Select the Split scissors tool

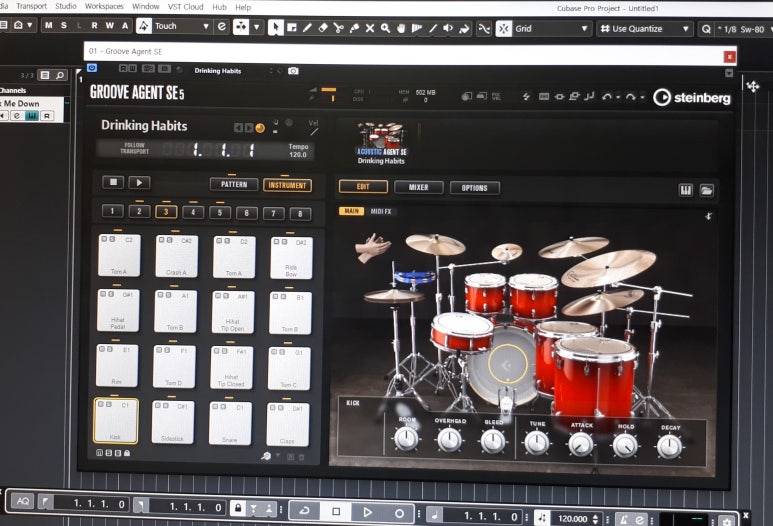338,28
